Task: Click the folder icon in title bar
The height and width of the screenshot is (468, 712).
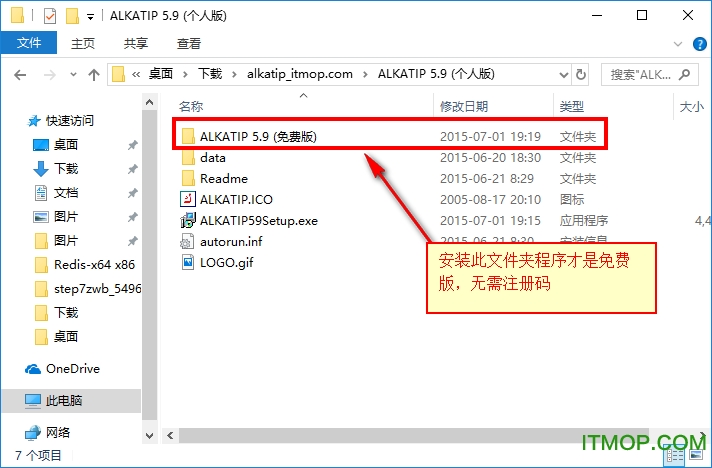Action: pos(17,15)
